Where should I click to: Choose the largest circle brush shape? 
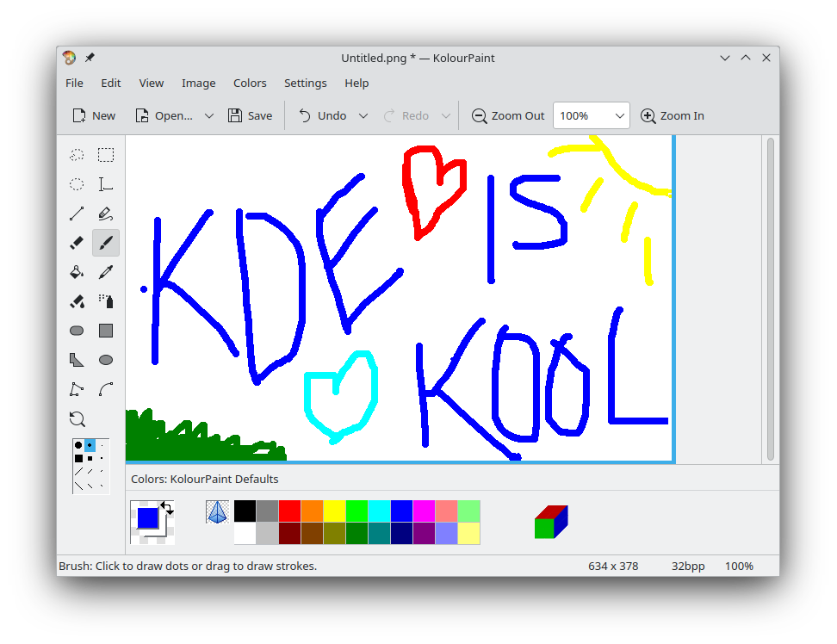click(78, 446)
